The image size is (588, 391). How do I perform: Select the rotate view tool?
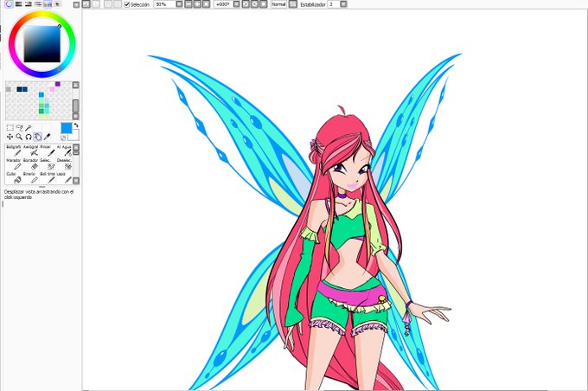pyautogui.click(x=29, y=137)
